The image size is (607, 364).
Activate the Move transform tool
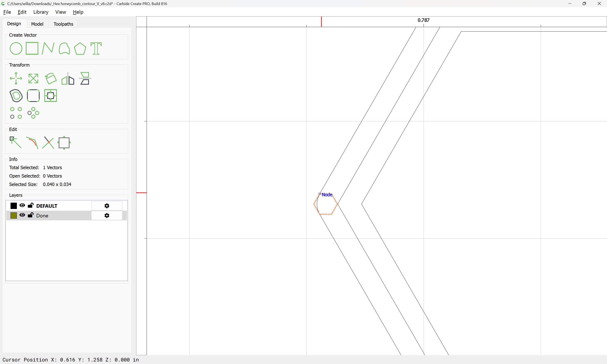pos(16,79)
